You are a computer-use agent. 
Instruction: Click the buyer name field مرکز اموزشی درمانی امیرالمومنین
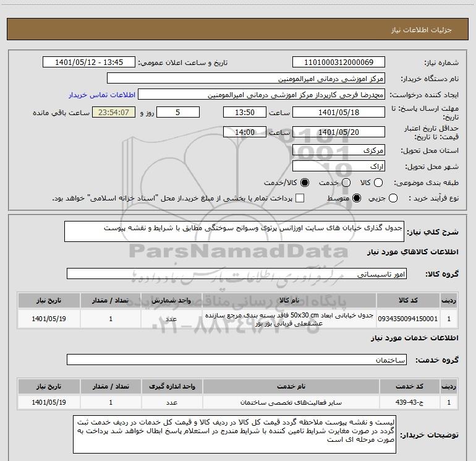point(246,79)
